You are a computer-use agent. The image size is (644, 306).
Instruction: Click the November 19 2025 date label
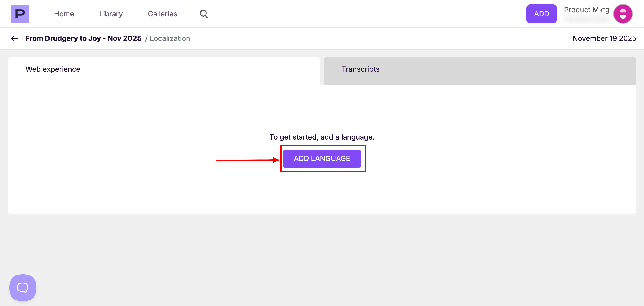point(604,38)
